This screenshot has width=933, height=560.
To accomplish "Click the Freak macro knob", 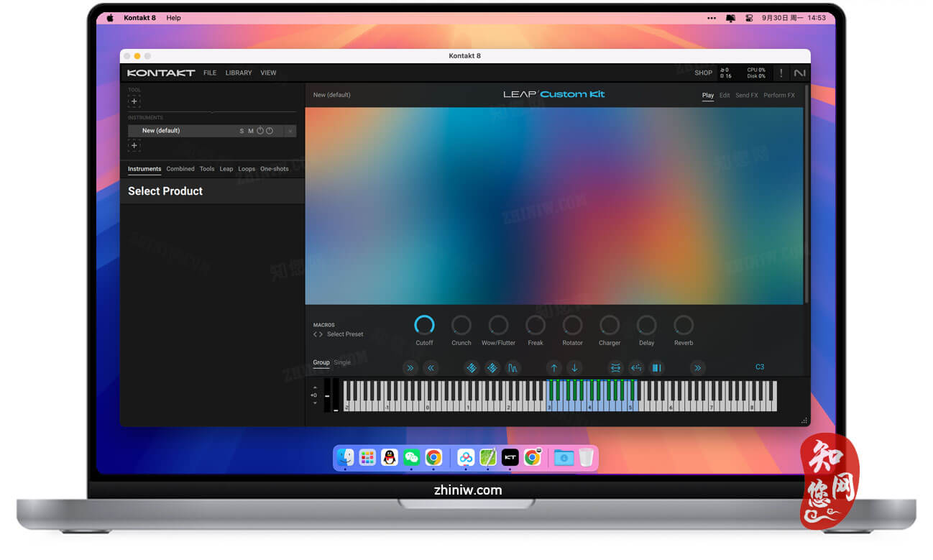I will tap(536, 325).
